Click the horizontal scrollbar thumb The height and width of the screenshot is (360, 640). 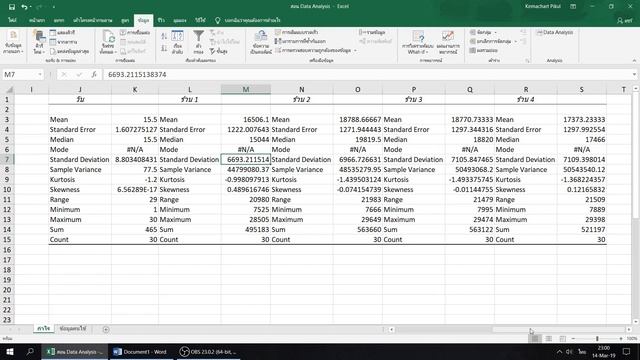click(559, 329)
